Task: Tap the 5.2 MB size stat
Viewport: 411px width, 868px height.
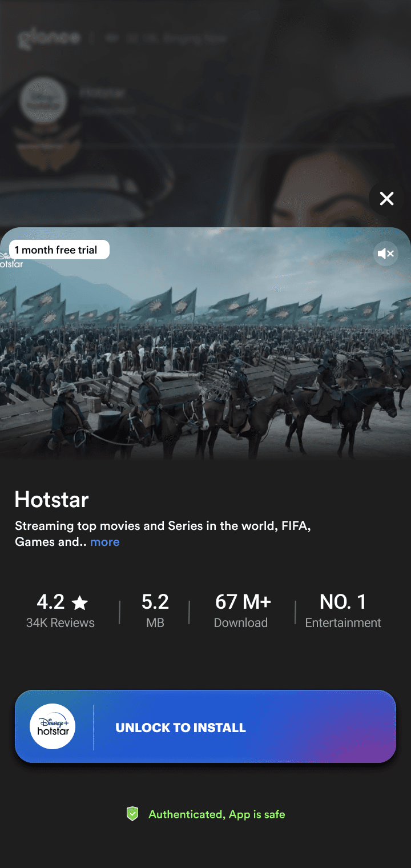Action: pos(155,611)
